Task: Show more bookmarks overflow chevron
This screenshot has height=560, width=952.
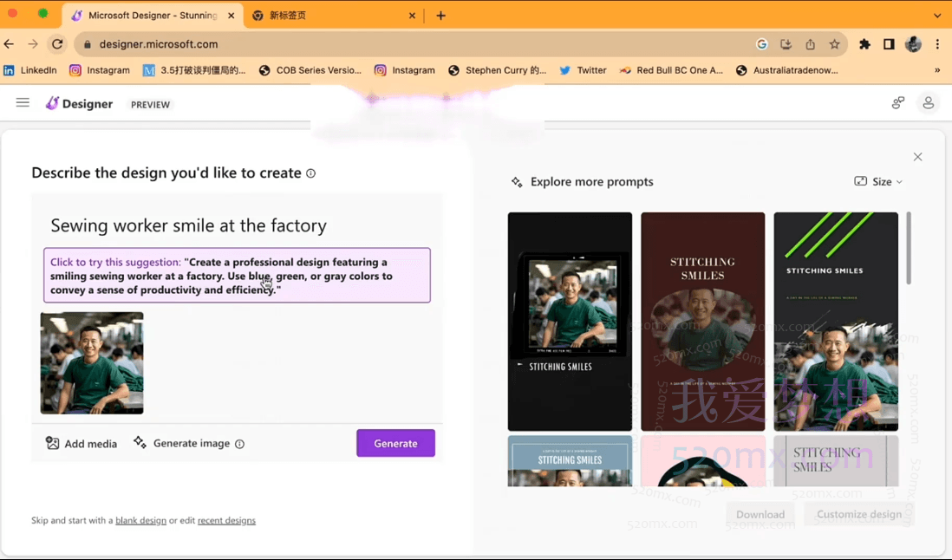Action: point(937,70)
